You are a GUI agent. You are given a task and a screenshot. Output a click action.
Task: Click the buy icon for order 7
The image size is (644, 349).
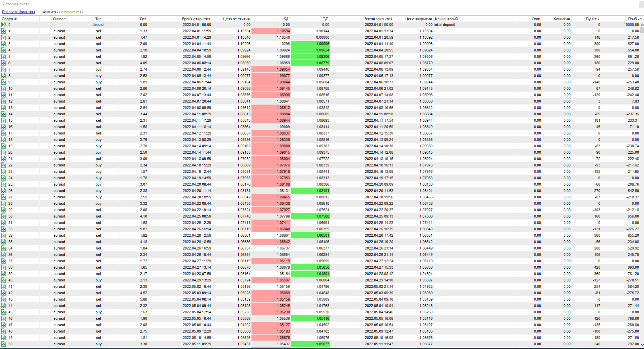(x=4, y=69)
